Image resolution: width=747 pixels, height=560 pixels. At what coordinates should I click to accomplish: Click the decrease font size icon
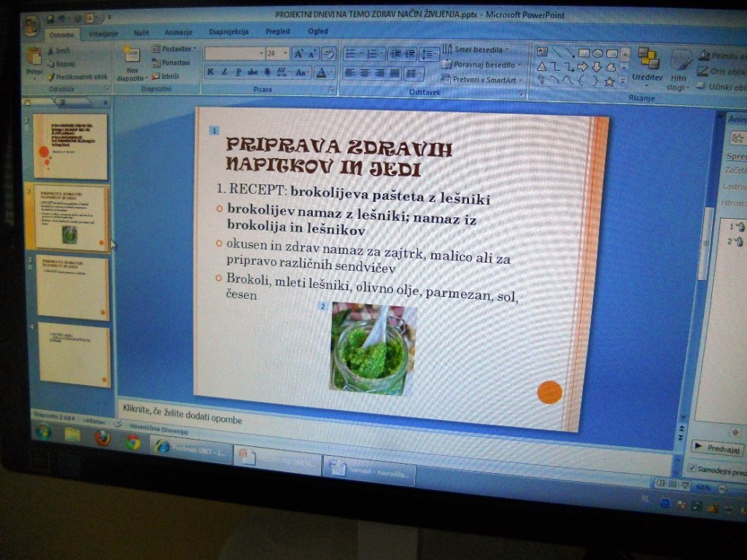(x=311, y=54)
